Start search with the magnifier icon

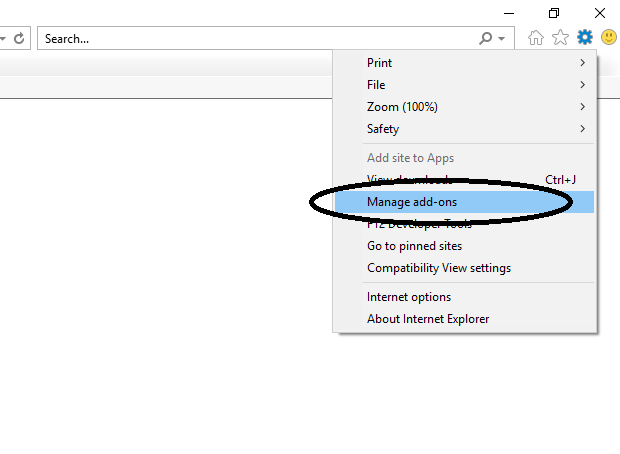pyautogui.click(x=486, y=38)
